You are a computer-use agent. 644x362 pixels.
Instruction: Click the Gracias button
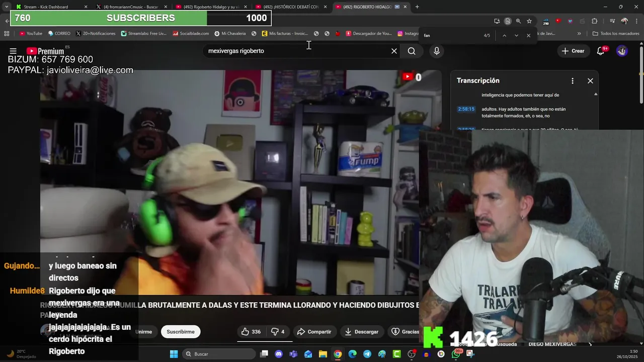(406, 331)
